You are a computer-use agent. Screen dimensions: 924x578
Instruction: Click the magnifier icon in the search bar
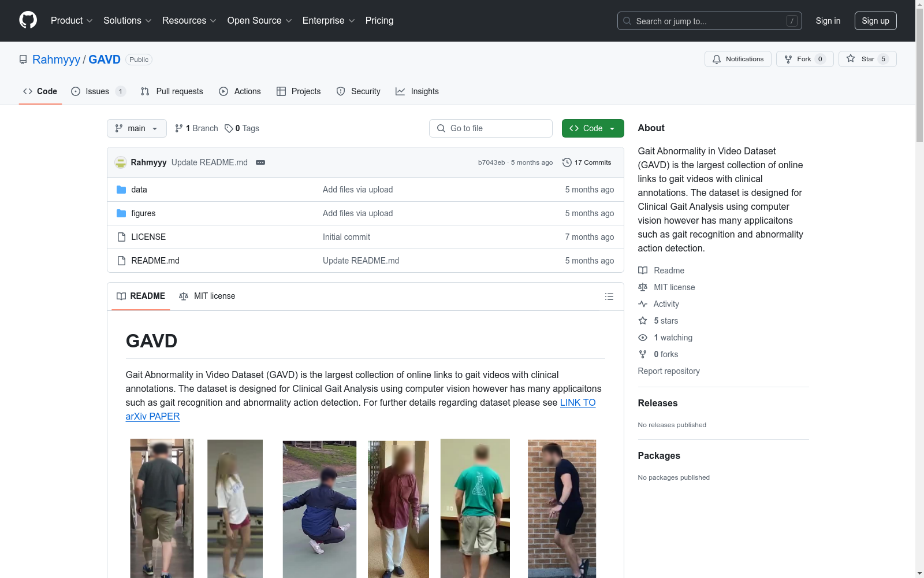pyautogui.click(x=627, y=21)
